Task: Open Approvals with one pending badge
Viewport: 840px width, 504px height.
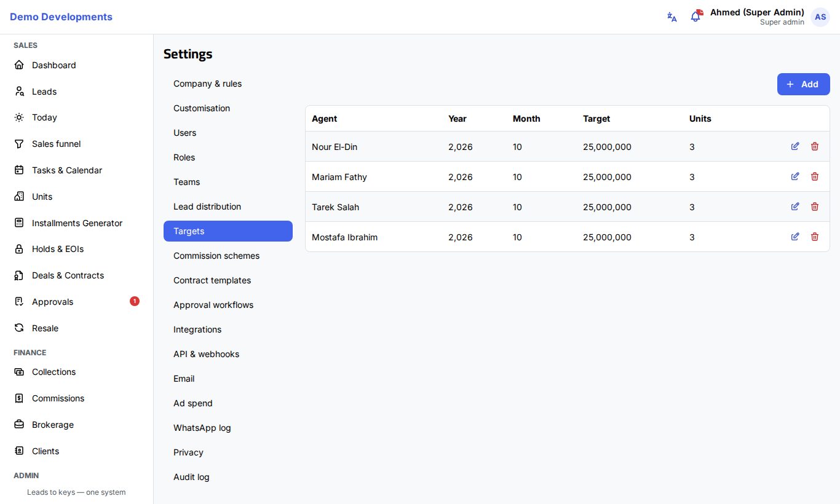Action: pyautogui.click(x=76, y=302)
